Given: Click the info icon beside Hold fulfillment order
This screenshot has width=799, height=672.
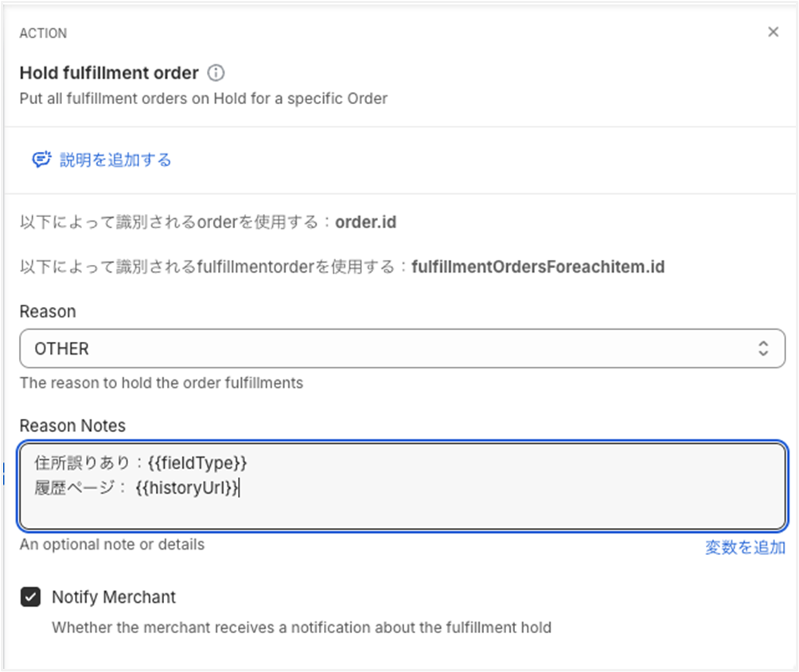Looking at the screenshot, I should tap(216, 73).
